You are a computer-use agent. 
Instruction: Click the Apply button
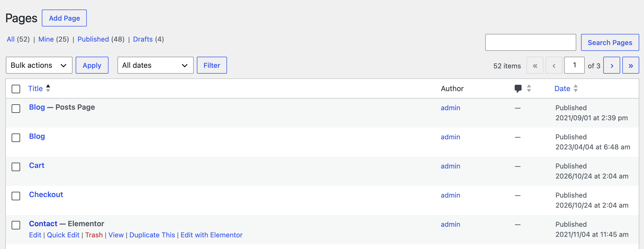point(92,65)
